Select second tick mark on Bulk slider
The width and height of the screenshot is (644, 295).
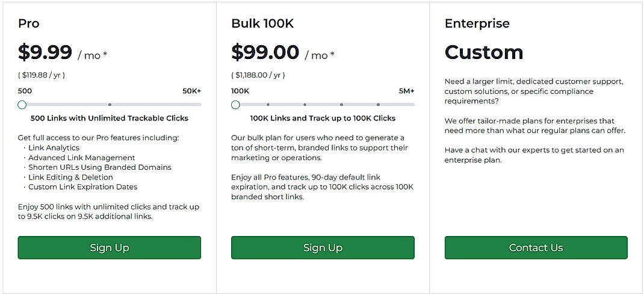[305, 105]
